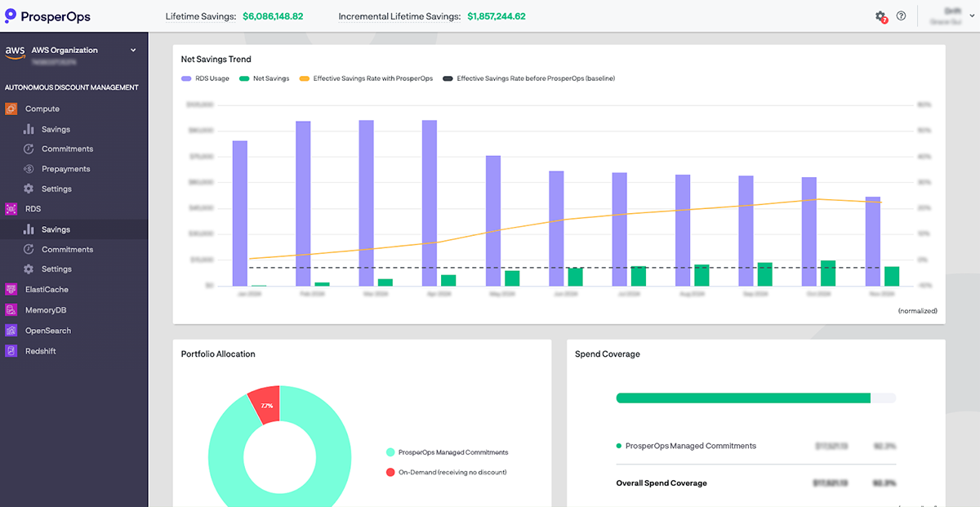Image resolution: width=980 pixels, height=507 pixels.
Task: Click the Spend Coverage progress bar
Action: tap(756, 398)
